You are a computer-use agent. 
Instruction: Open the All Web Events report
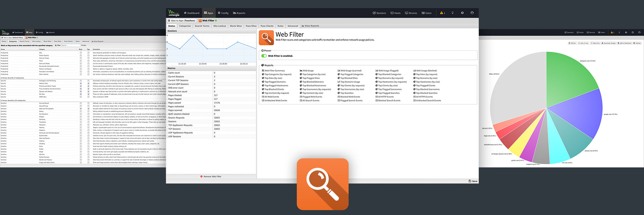click(271, 97)
